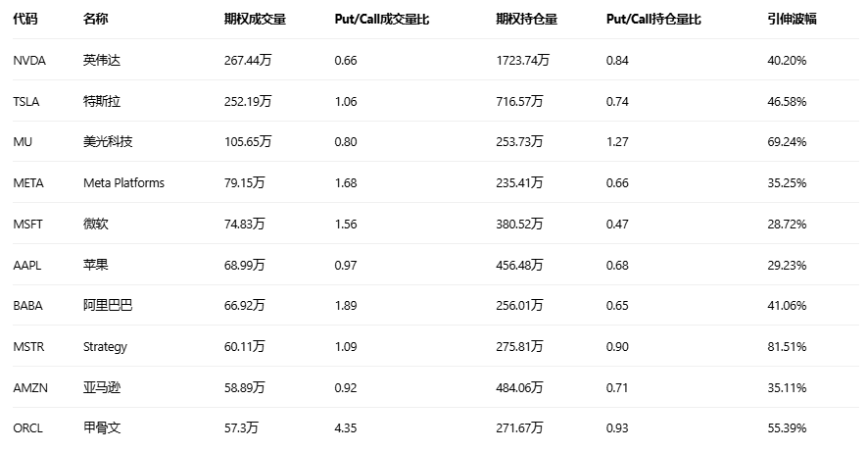
Task: Click the NVDA ticker code
Action: tap(27, 61)
